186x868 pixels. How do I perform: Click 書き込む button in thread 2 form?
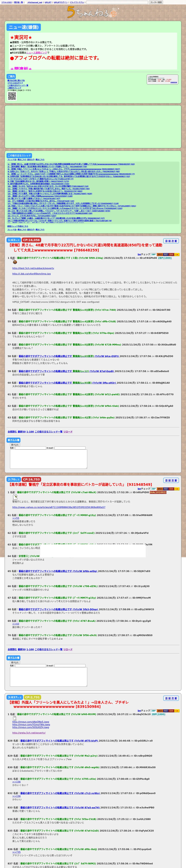click(15, 662)
